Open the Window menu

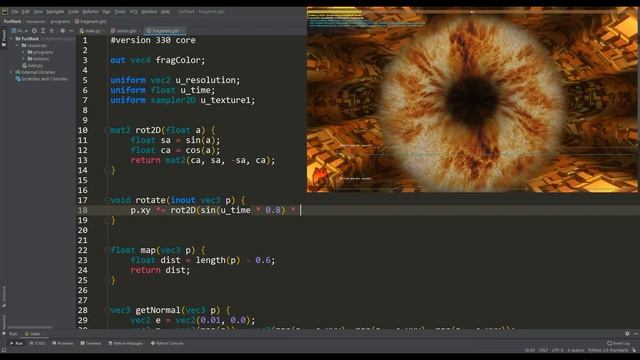click(x=149, y=12)
